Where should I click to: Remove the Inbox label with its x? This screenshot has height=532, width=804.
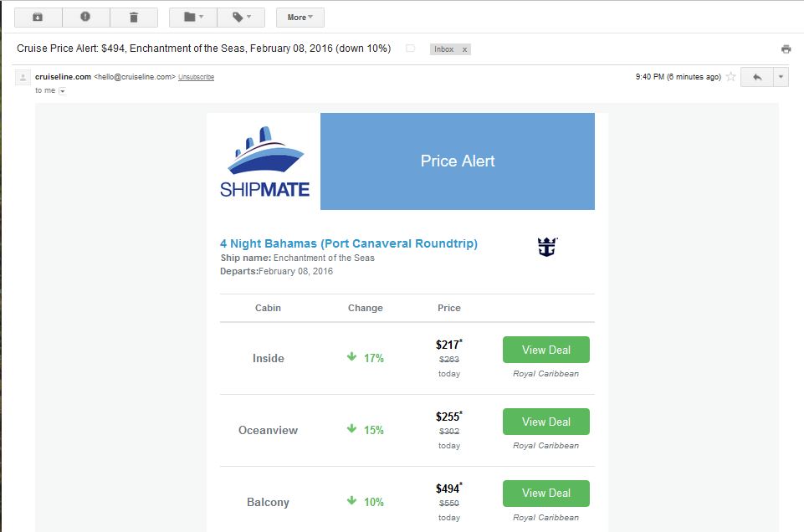(x=464, y=49)
